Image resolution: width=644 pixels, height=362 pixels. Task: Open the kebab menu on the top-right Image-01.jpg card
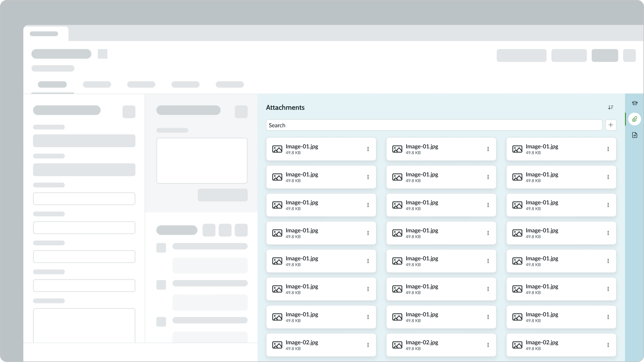(x=608, y=149)
